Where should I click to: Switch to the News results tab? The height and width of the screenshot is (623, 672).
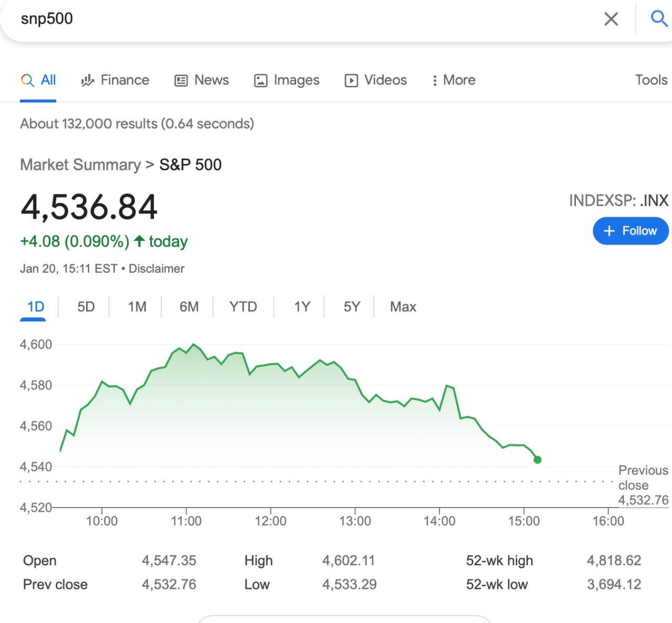click(202, 80)
